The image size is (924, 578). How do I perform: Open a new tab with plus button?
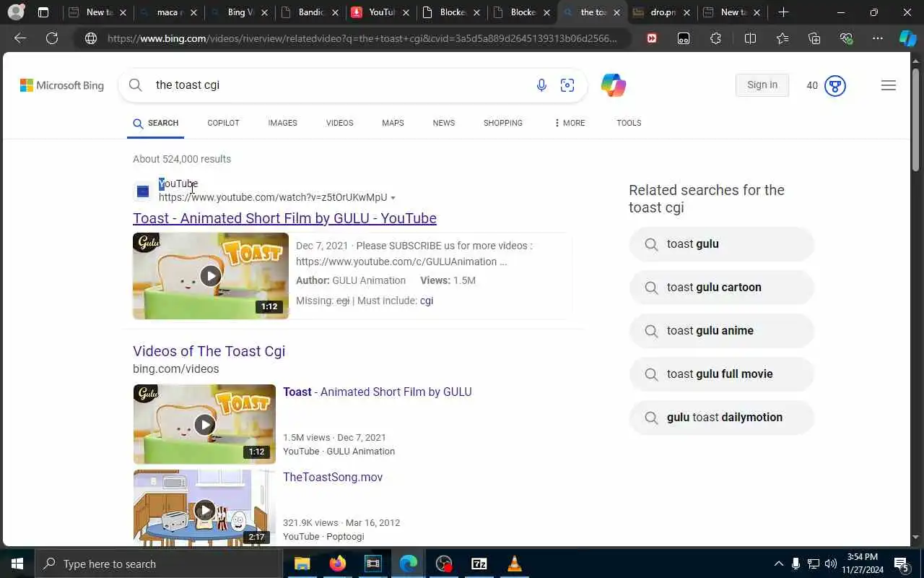point(783,12)
